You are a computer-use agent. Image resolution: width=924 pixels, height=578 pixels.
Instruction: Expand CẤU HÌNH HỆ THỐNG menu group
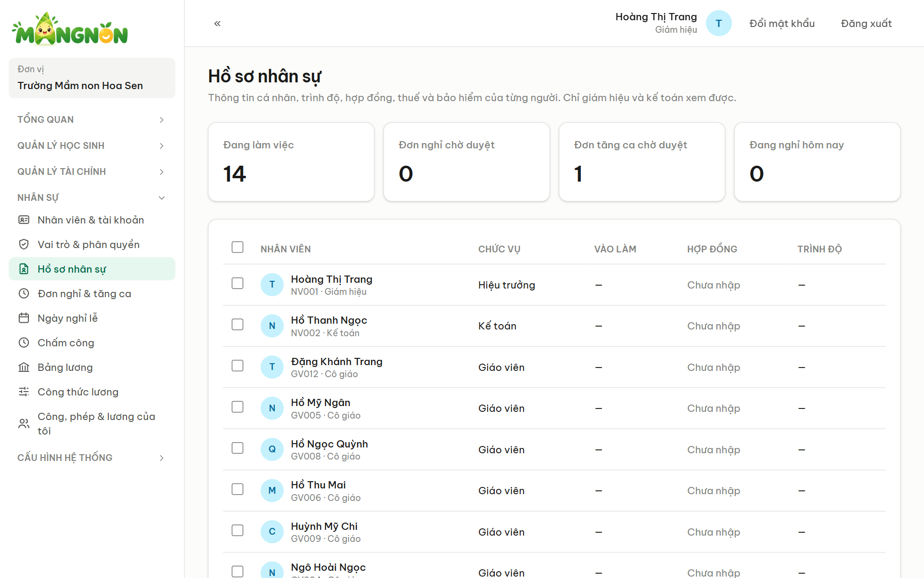pos(91,458)
